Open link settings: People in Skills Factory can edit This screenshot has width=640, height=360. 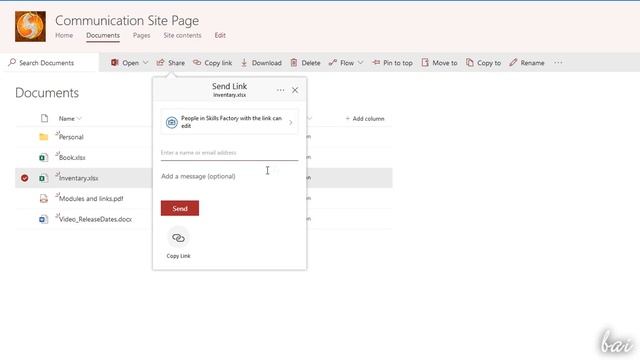(229, 122)
